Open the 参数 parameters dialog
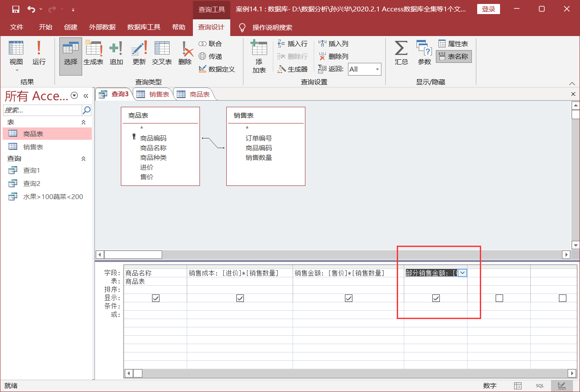This screenshot has width=580, height=392. point(424,54)
